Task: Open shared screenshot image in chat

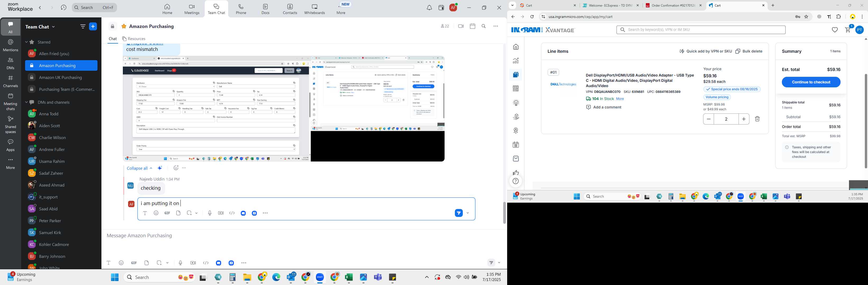Action: coord(283,109)
